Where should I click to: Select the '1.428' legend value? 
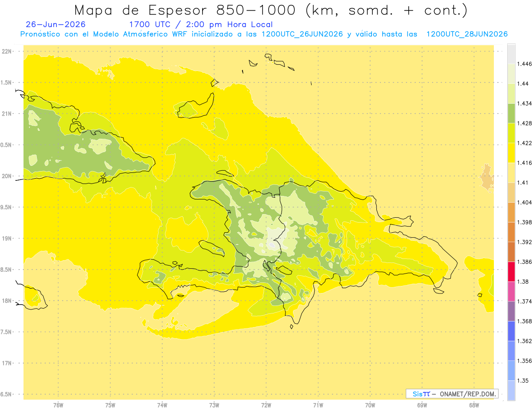click(x=524, y=123)
